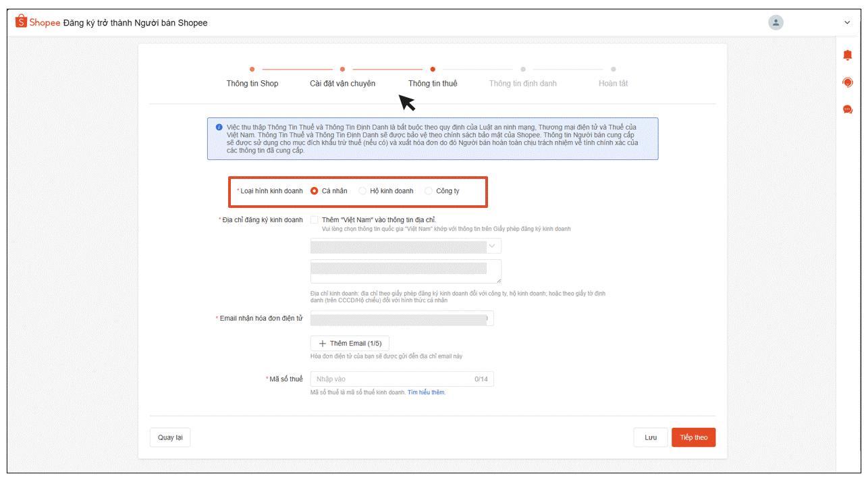Tick the Thêm "Việt Nam" checkbox
The height and width of the screenshot is (486, 868).
click(x=315, y=220)
